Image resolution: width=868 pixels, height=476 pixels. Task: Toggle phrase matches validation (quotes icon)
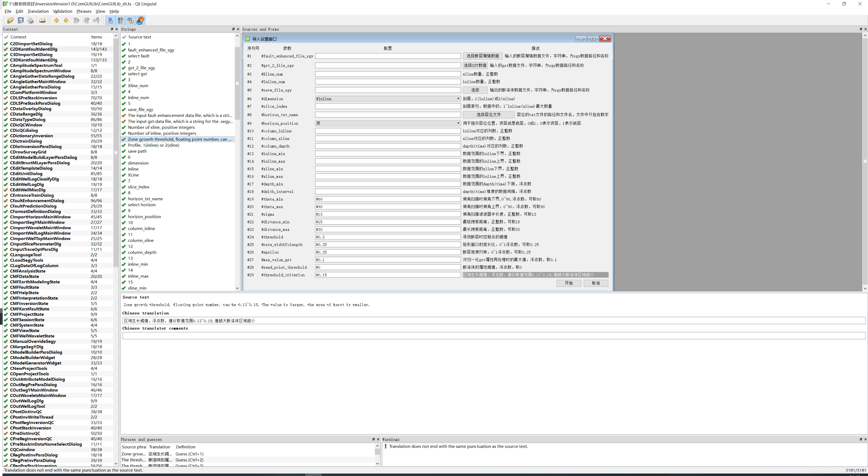coord(131,21)
